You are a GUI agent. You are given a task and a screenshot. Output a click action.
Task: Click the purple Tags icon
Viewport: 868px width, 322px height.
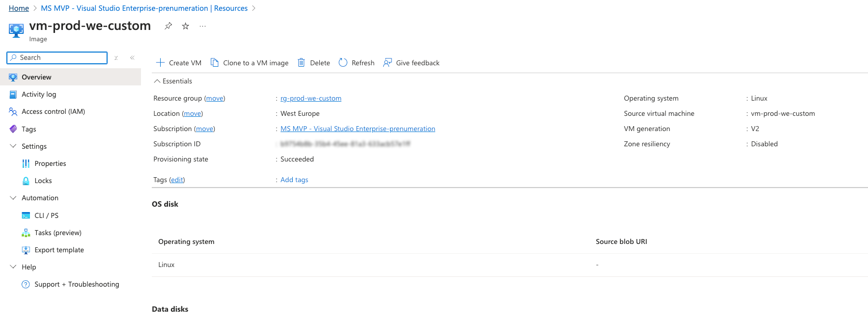pos(13,129)
